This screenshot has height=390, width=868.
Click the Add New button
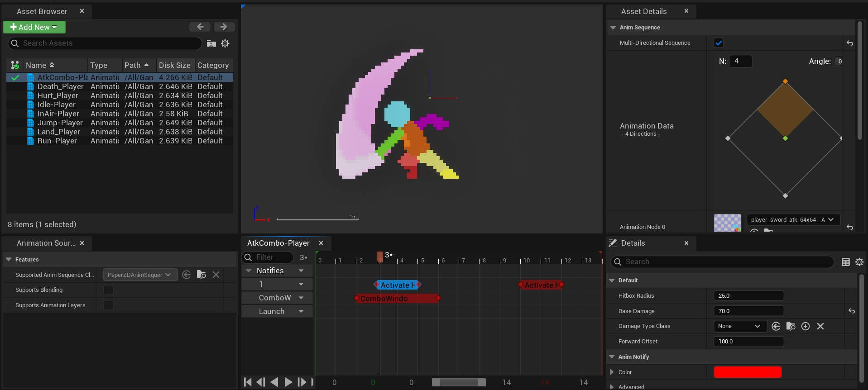coord(34,27)
